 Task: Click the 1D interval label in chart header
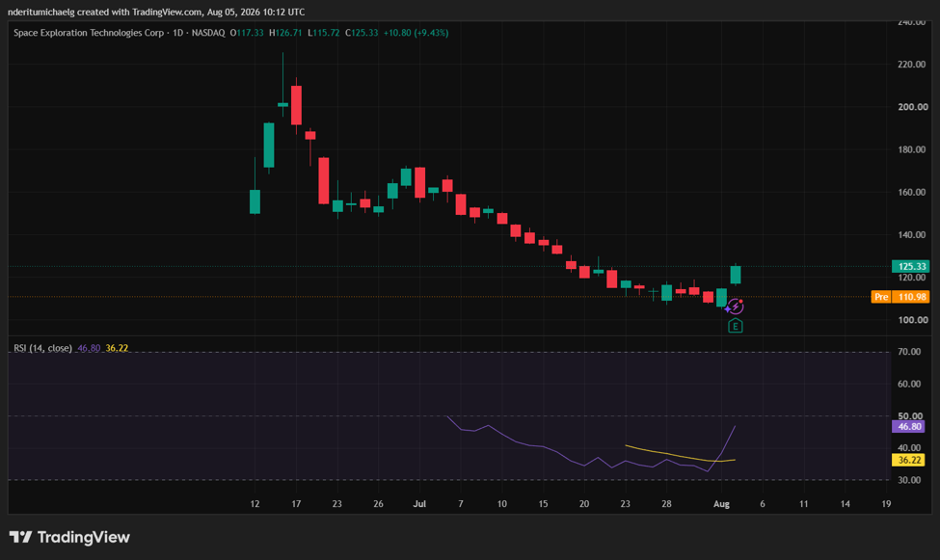pos(177,33)
